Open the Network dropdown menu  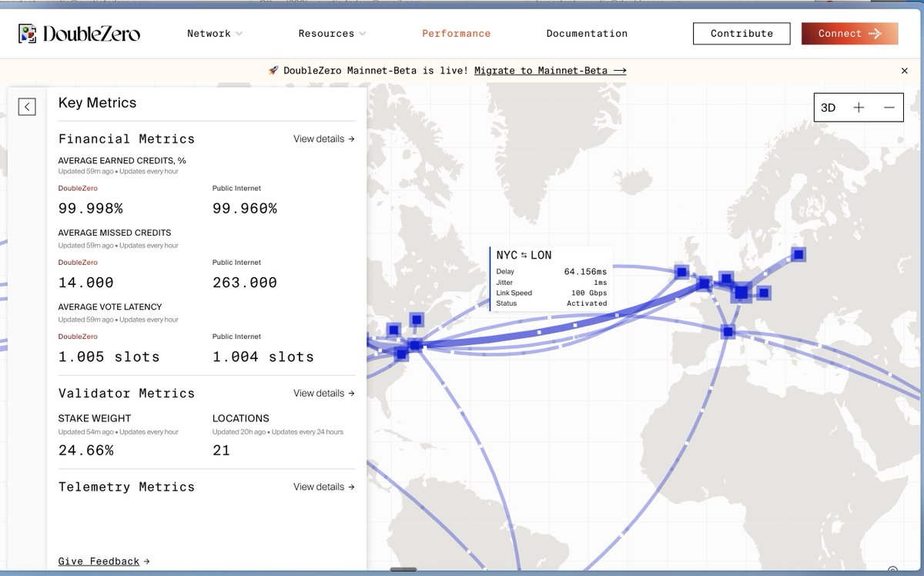click(x=215, y=34)
